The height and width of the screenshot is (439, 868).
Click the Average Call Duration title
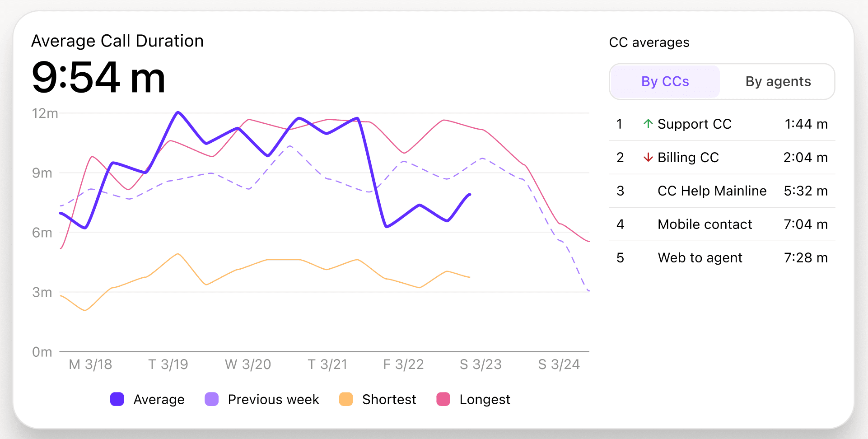pos(117,41)
